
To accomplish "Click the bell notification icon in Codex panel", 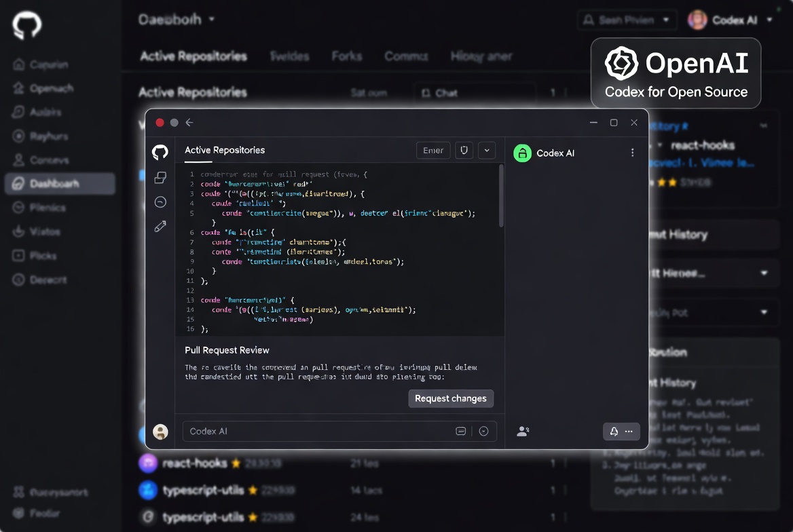I will tap(614, 432).
